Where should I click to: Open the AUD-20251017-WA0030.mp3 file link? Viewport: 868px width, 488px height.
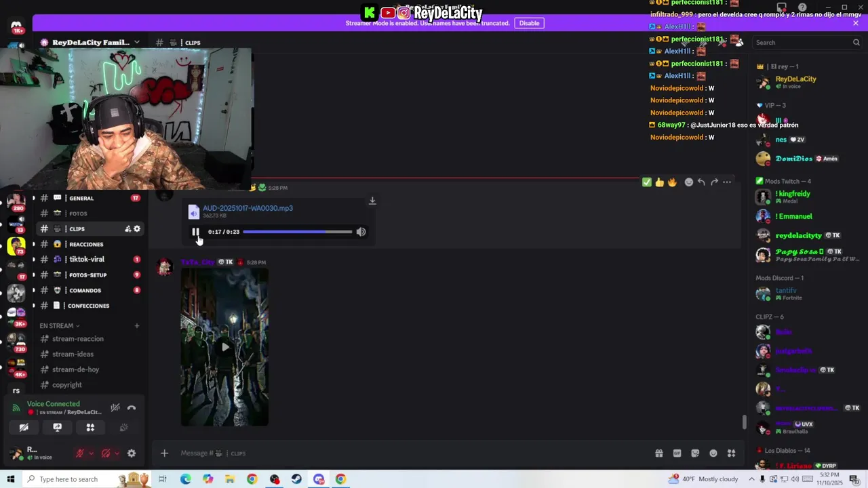click(248, 208)
